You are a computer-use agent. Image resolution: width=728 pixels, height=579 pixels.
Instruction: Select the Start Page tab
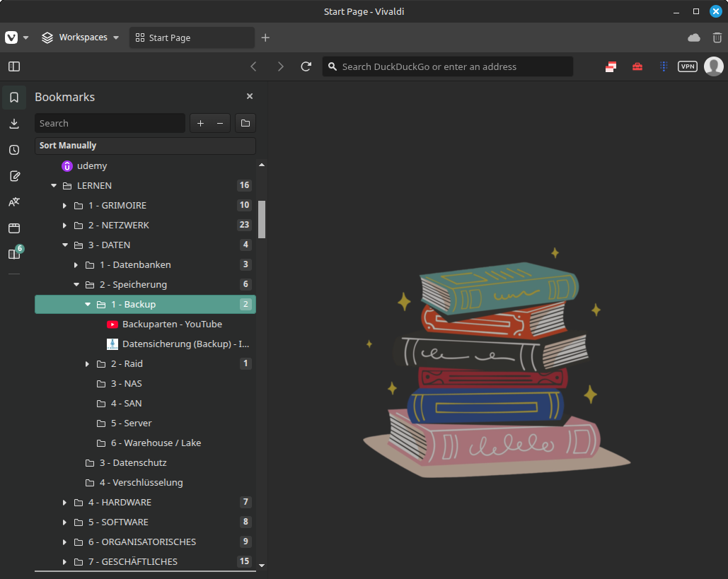click(x=192, y=37)
